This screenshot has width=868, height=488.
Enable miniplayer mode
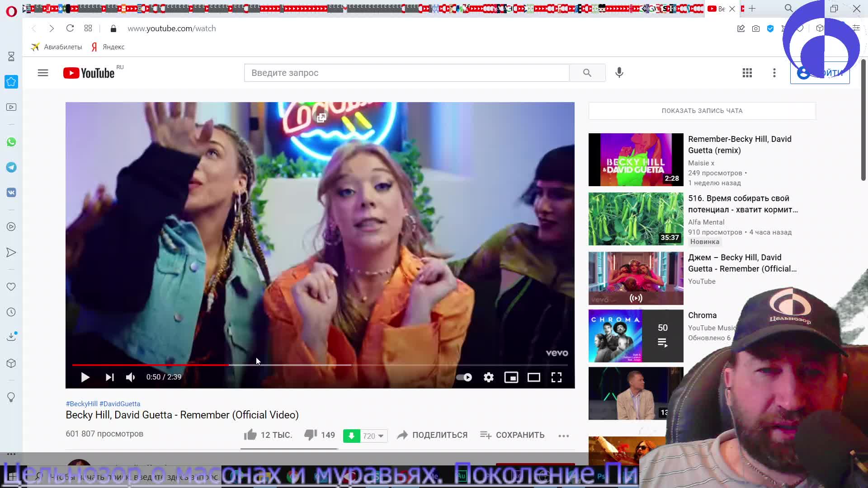point(511,377)
